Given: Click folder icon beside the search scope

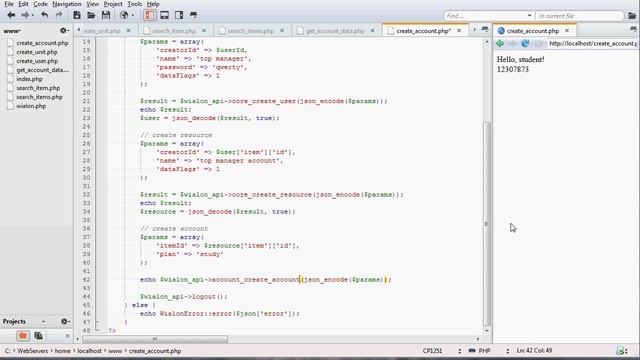Looking at the screenshot, I should (632, 16).
